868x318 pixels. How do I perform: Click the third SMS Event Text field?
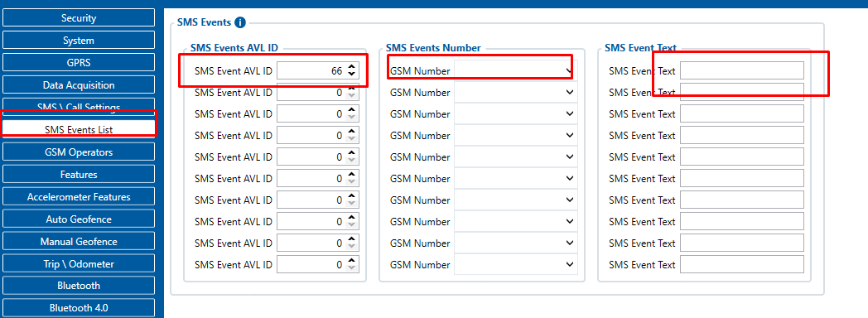pyautogui.click(x=742, y=114)
